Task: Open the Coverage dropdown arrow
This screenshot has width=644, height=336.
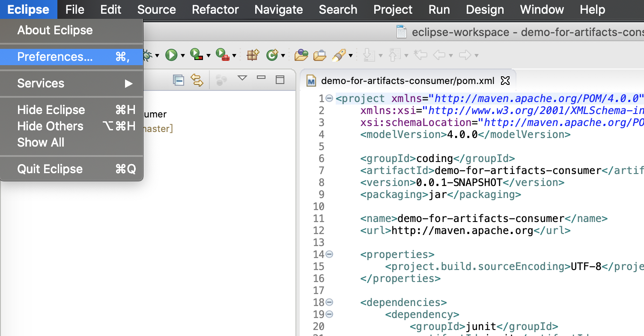Action: (x=209, y=56)
